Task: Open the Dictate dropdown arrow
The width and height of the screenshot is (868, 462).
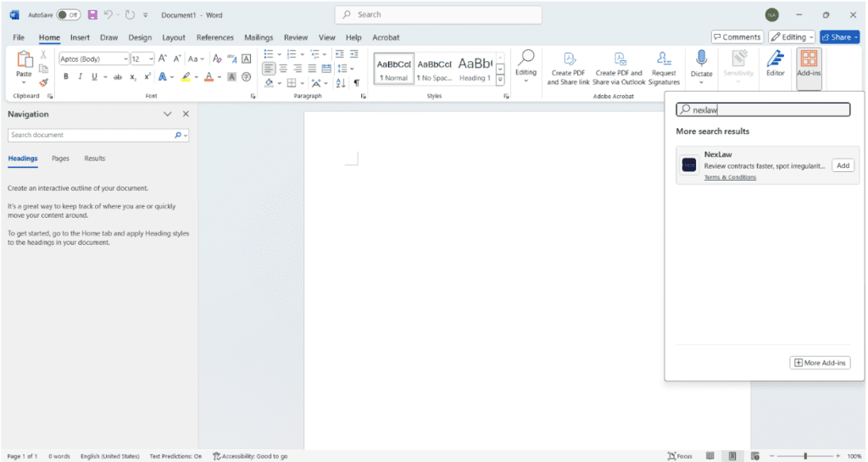Action: pos(701,82)
